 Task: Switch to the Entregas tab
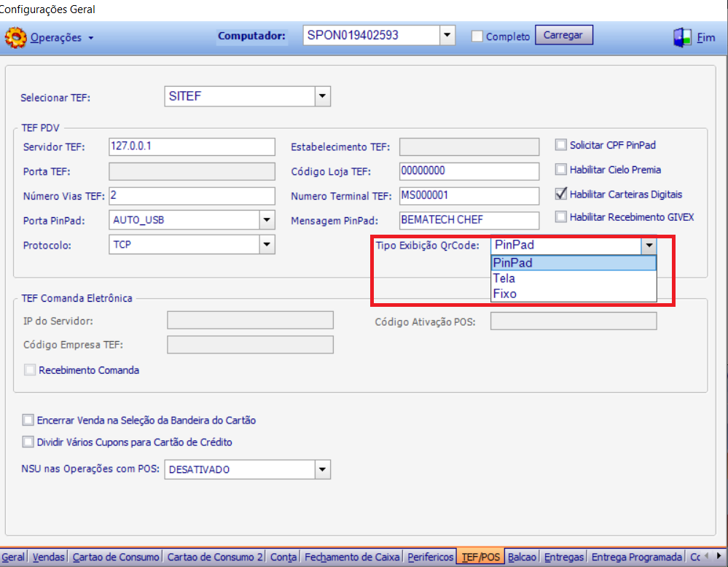(563, 557)
